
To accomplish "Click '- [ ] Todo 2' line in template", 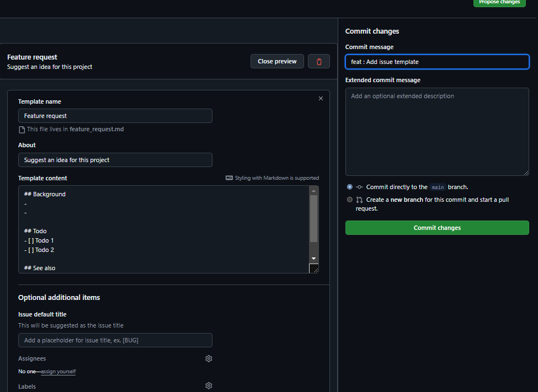I will pos(39,250).
